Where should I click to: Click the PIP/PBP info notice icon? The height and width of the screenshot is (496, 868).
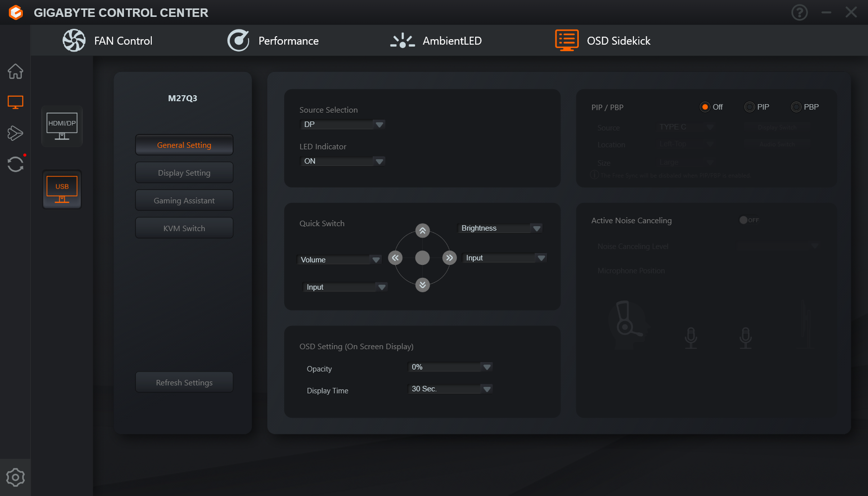click(x=595, y=175)
